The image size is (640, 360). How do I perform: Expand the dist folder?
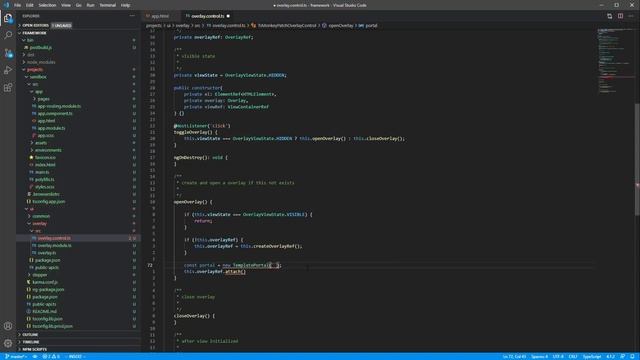[31, 55]
